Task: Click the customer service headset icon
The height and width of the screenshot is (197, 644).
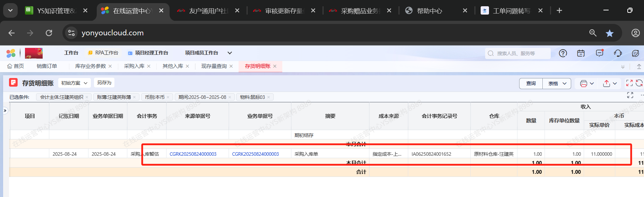Action: click(x=618, y=53)
